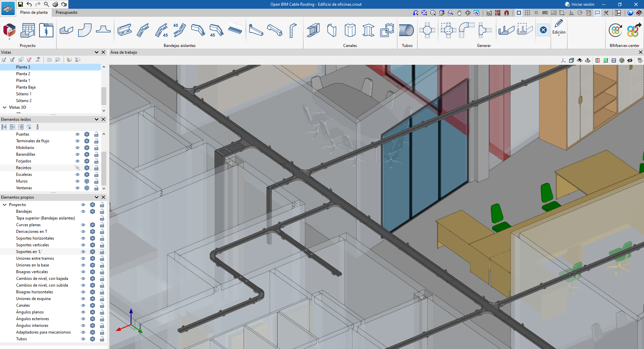Toggle visibility of Puertas
The width and height of the screenshot is (644, 349).
(x=77, y=134)
